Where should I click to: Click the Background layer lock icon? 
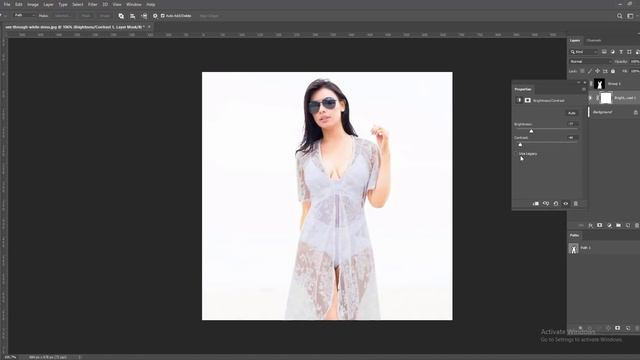click(636, 112)
